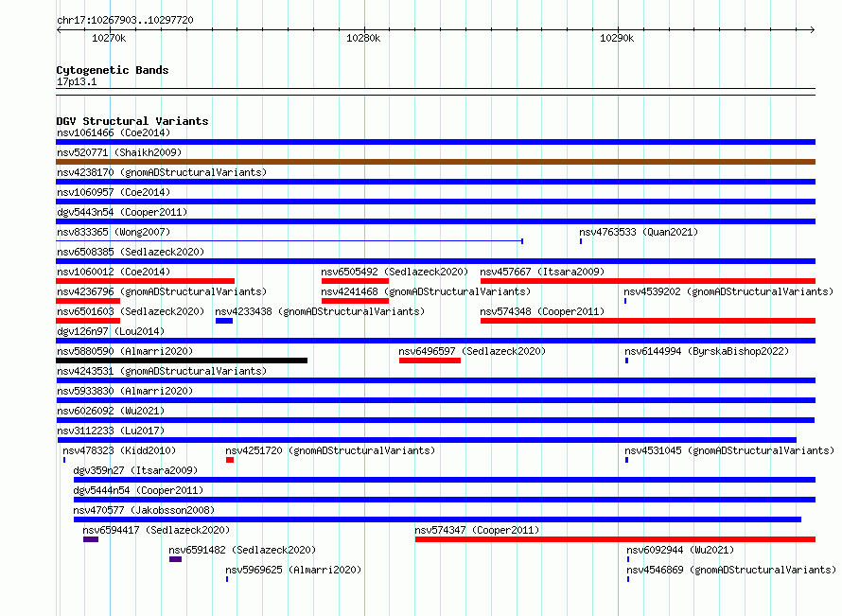Click nsv457667 (Itsara2009) label
The width and height of the screenshot is (842, 616).
click(542, 272)
